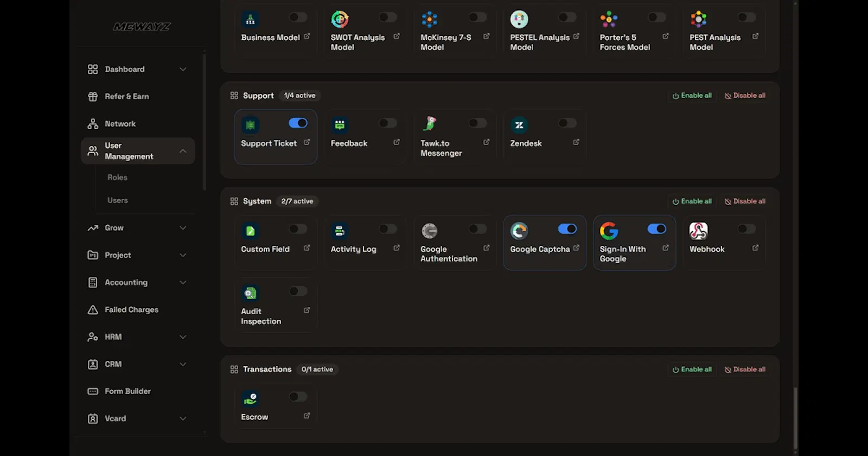868x456 pixels.
Task: Open Custom Field external link icon
Action: [307, 248]
